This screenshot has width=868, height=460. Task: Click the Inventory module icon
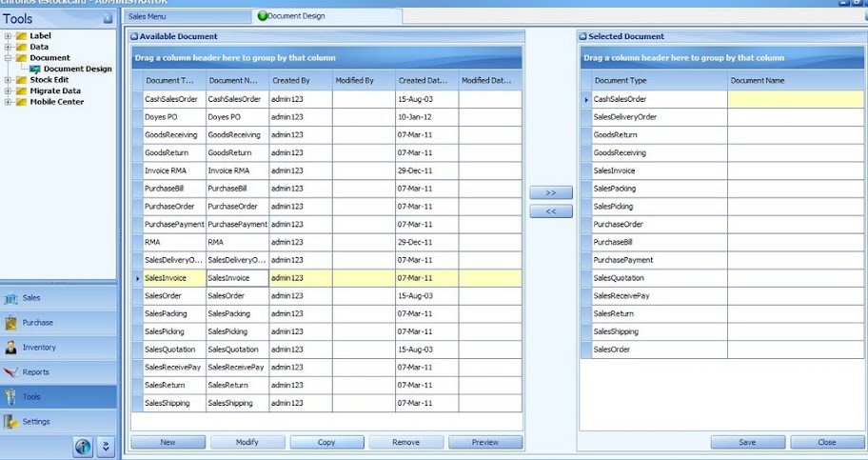tap(11, 348)
